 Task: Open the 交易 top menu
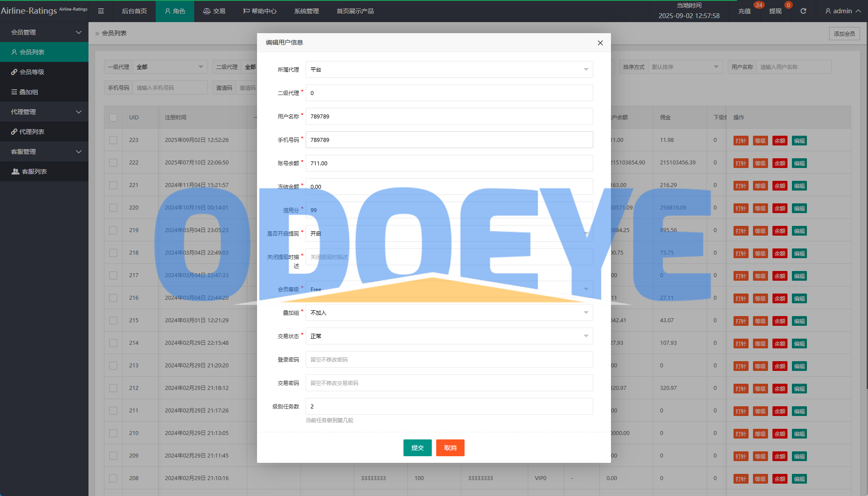[x=215, y=11]
